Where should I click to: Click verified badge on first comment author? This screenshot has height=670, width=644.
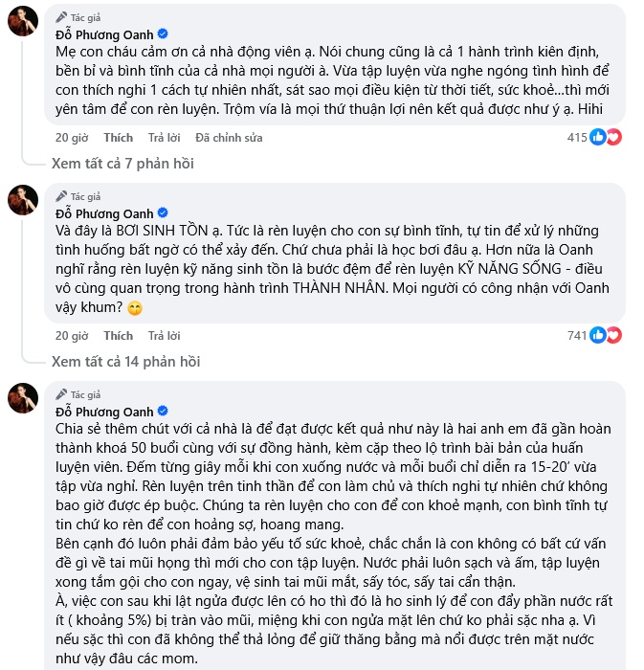tap(163, 34)
